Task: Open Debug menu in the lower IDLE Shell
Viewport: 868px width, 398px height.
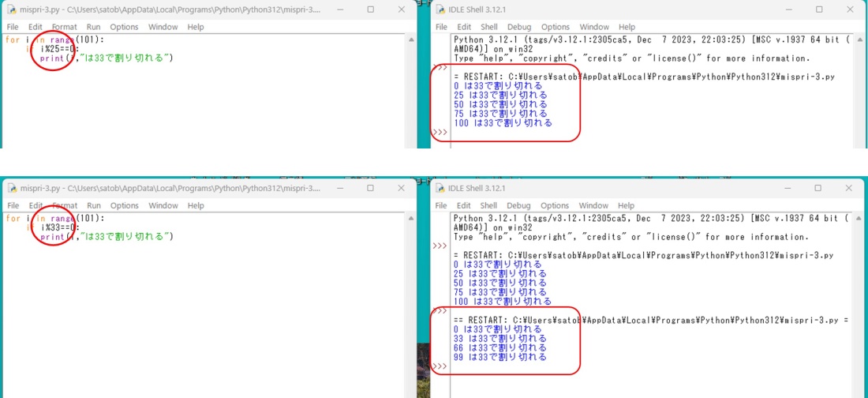Action: [x=519, y=205]
